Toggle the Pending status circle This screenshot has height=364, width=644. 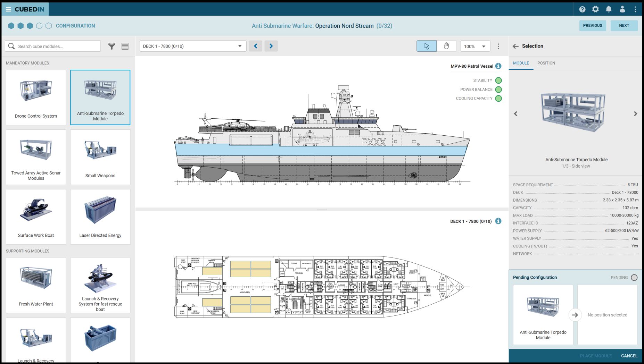634,277
